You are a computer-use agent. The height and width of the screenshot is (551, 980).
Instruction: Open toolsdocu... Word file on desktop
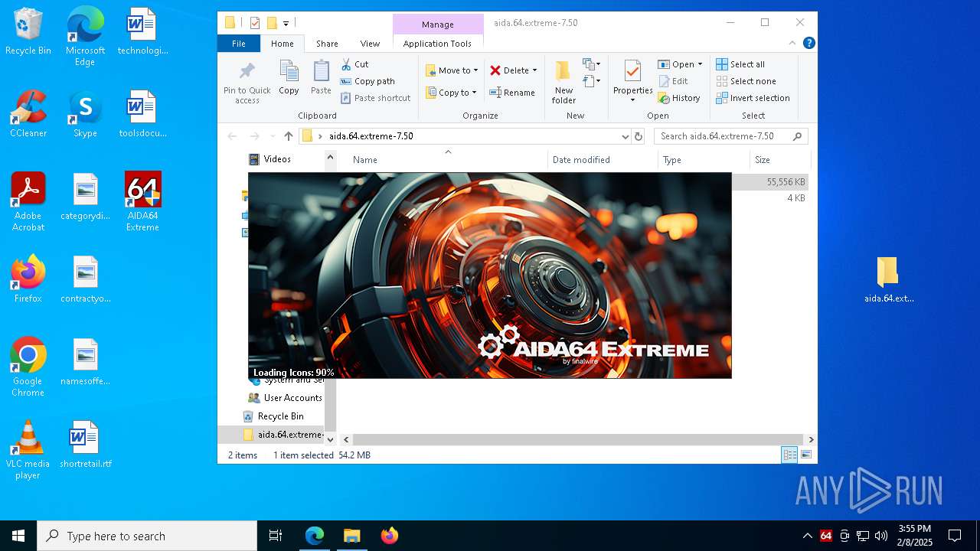[x=142, y=114]
